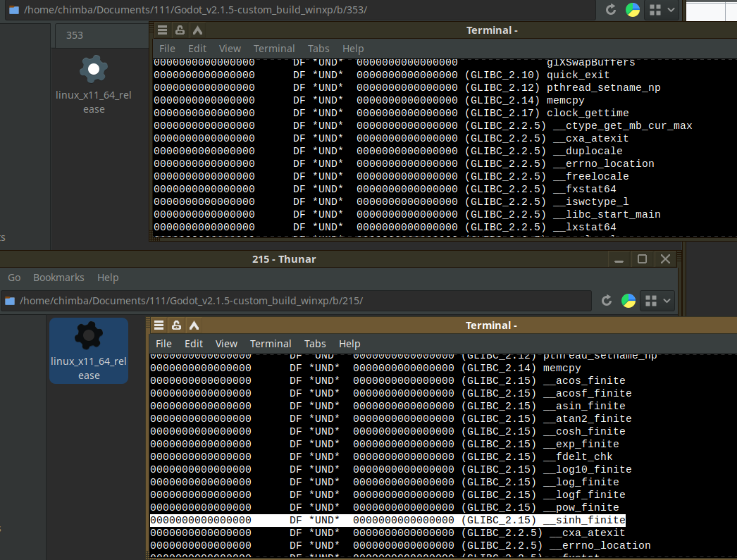Click the stick/pin icon on the upper Terminal title bar
The image size is (737, 560).
pos(180,30)
